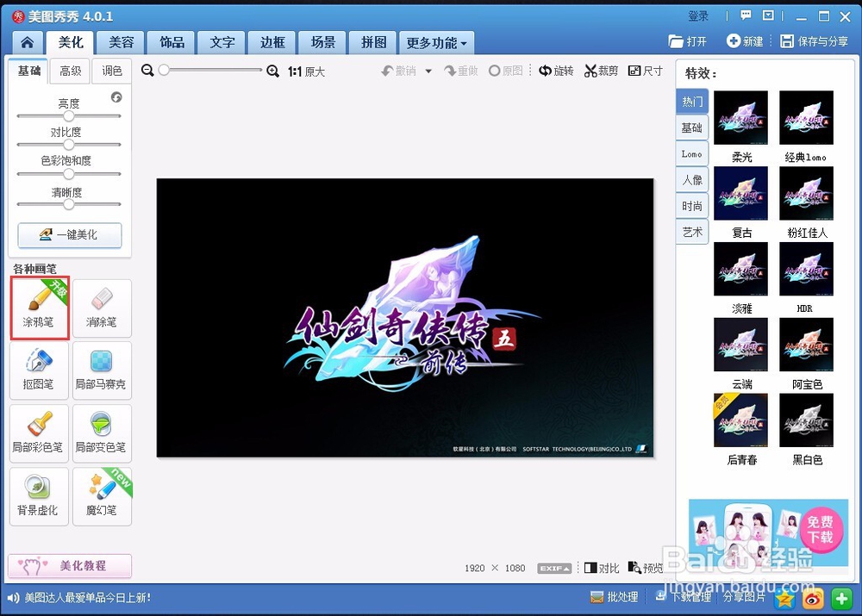This screenshot has width=862, height=616.
Task: Select the 消除笔 eraser tool
Action: click(102, 308)
